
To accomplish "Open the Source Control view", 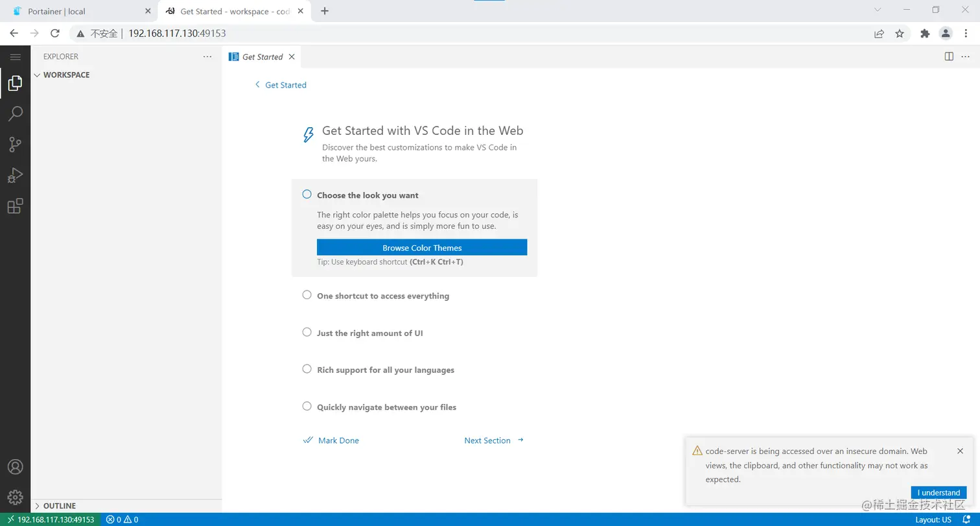I will (x=15, y=145).
